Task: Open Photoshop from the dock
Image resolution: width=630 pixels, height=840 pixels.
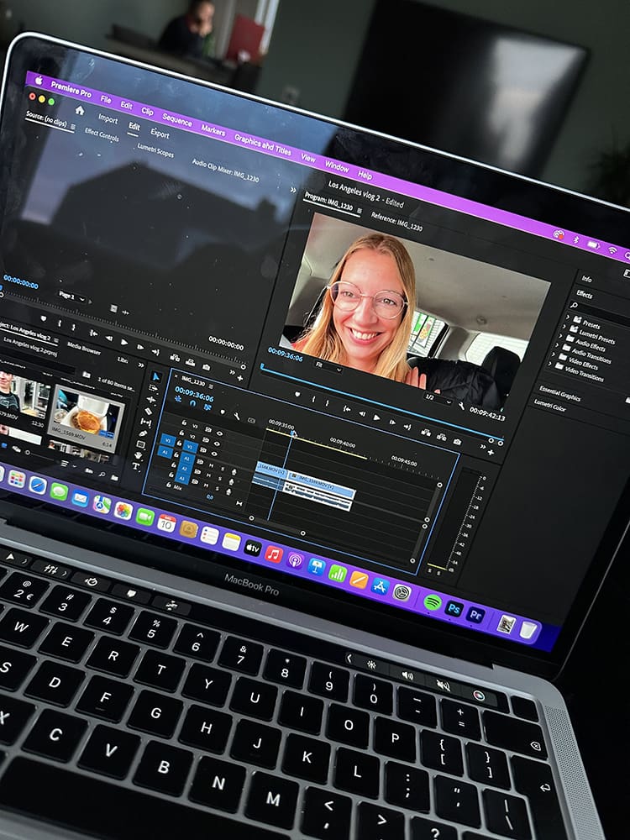Action: pos(454,608)
